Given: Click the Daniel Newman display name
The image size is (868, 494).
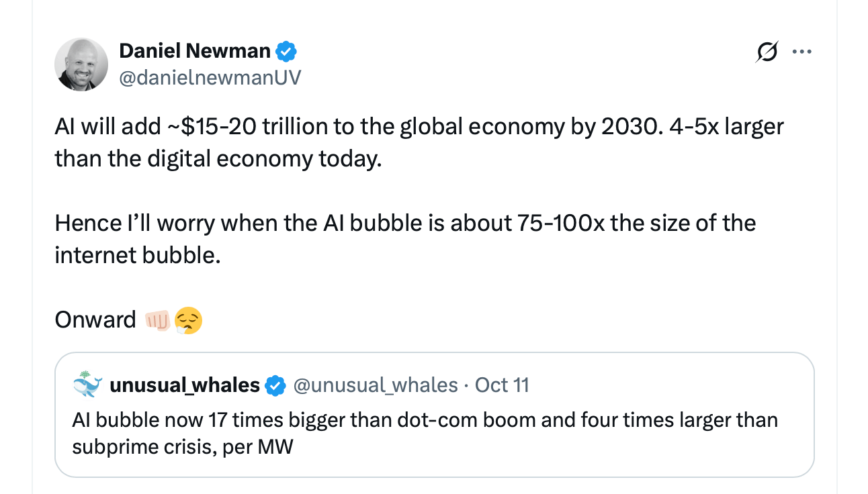Looking at the screenshot, I should point(195,50).
